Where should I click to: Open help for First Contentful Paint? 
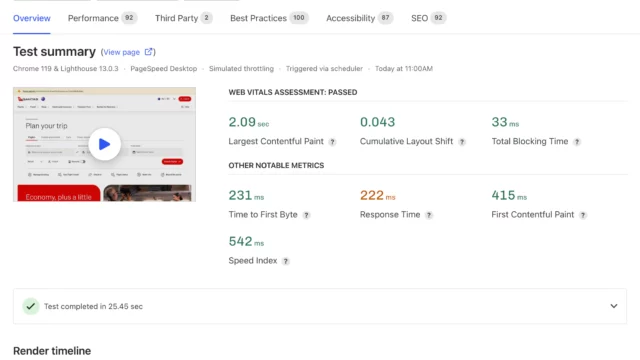[x=583, y=215]
